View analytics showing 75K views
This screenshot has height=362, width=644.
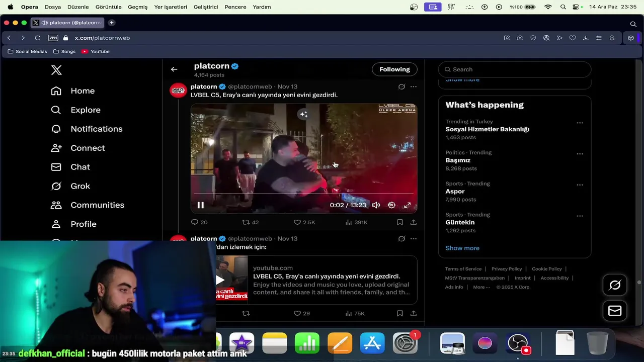click(355, 314)
